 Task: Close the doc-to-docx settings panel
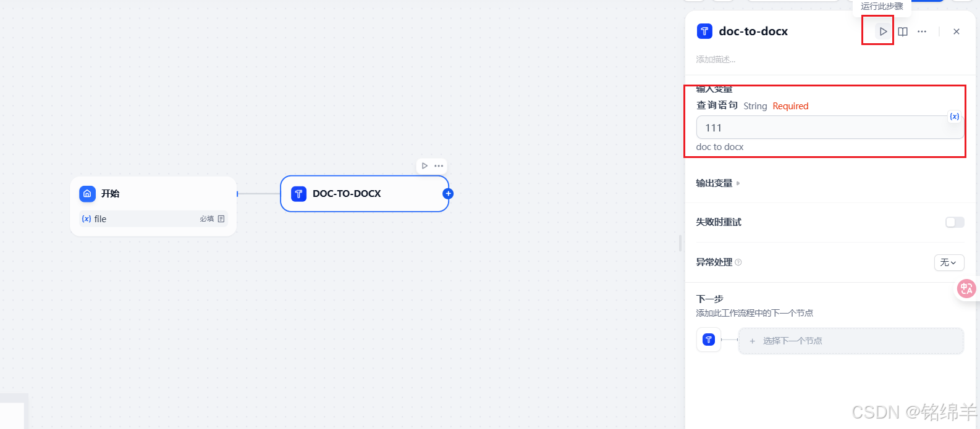point(957,31)
